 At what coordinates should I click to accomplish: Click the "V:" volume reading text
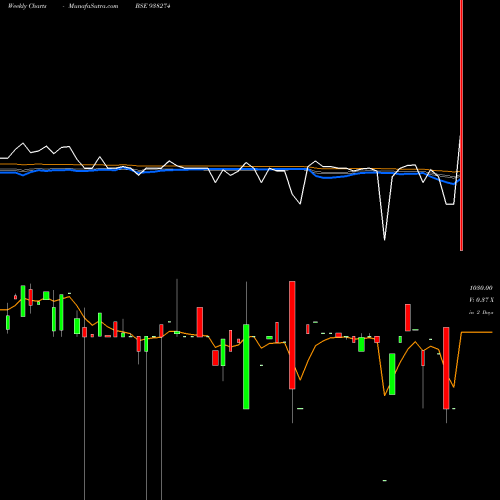(x=481, y=300)
